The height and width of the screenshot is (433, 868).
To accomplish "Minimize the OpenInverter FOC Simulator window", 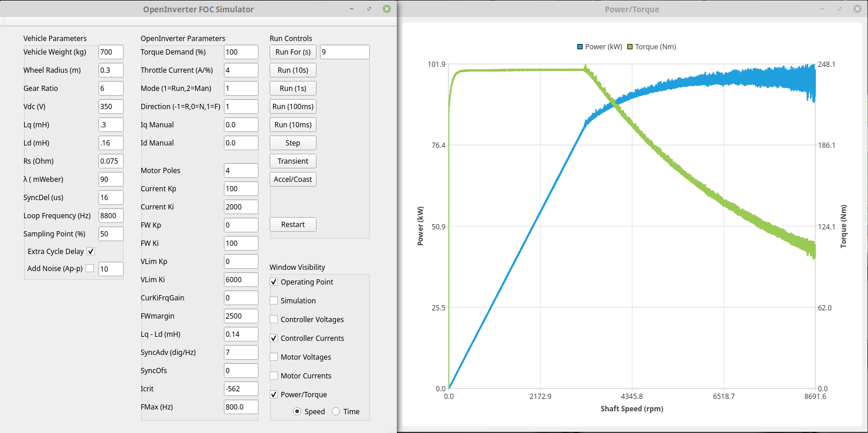I will click(351, 9).
